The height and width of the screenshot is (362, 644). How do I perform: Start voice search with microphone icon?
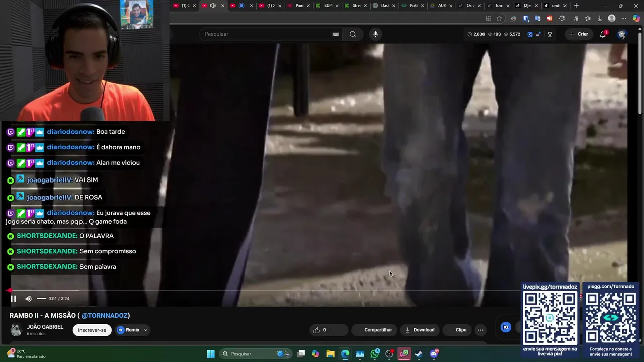click(x=375, y=34)
